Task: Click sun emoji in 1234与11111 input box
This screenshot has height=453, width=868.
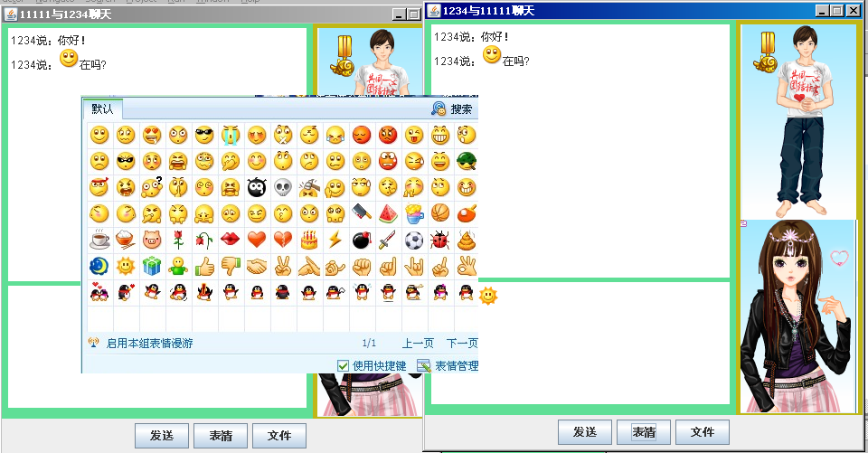Action: (x=487, y=296)
